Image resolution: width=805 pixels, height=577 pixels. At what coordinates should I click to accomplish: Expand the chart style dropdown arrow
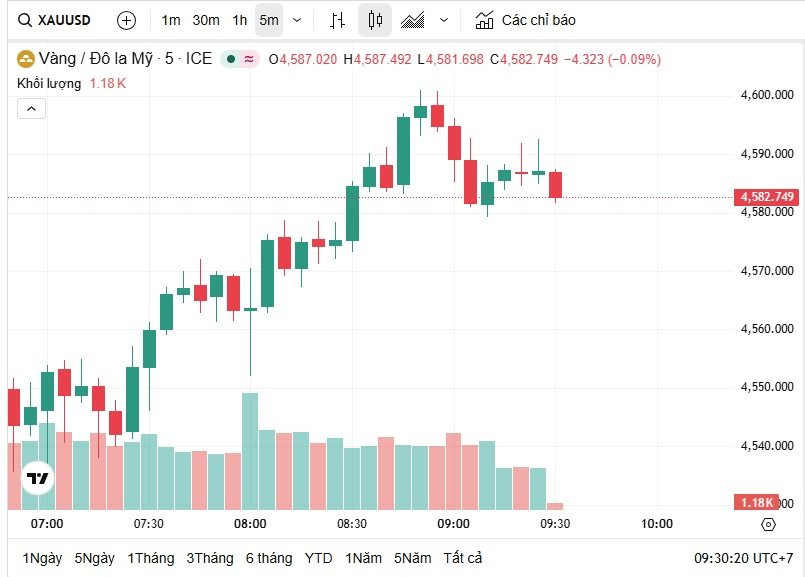(444, 21)
